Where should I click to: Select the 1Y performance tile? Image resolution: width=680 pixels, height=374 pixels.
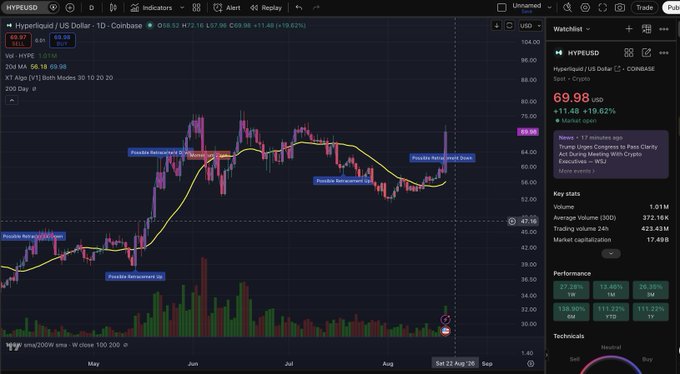(x=651, y=312)
